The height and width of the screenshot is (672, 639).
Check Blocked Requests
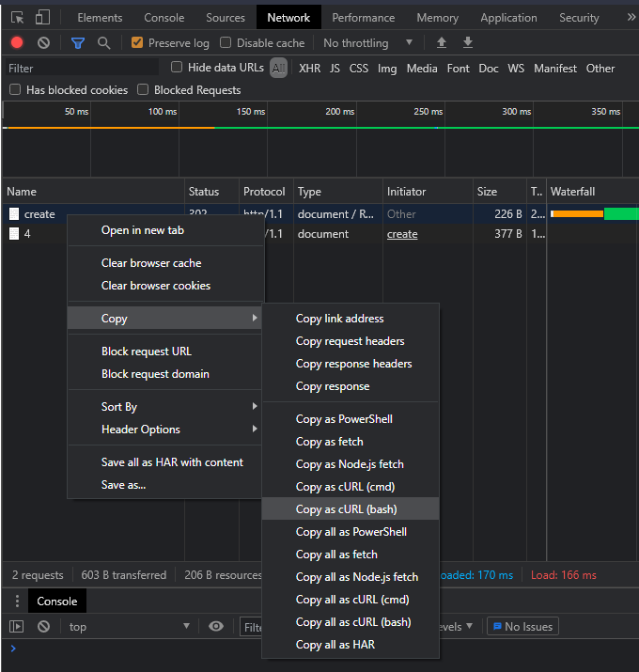tap(143, 89)
